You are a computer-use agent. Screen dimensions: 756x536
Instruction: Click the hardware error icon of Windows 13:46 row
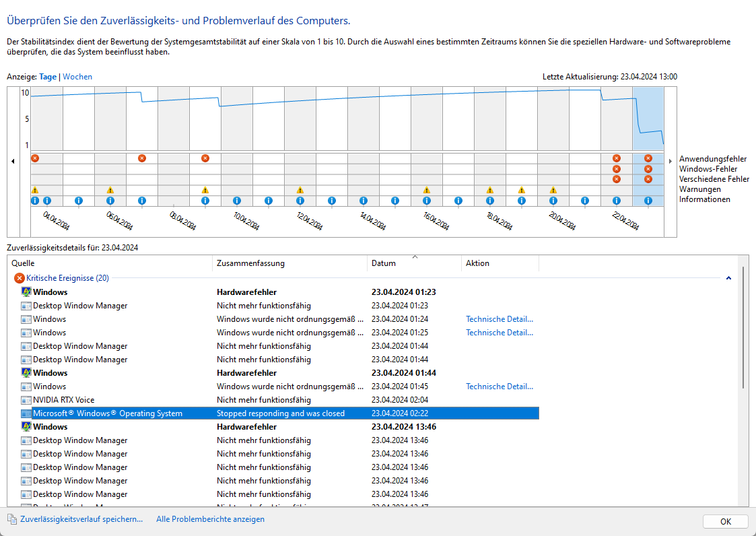click(26, 426)
